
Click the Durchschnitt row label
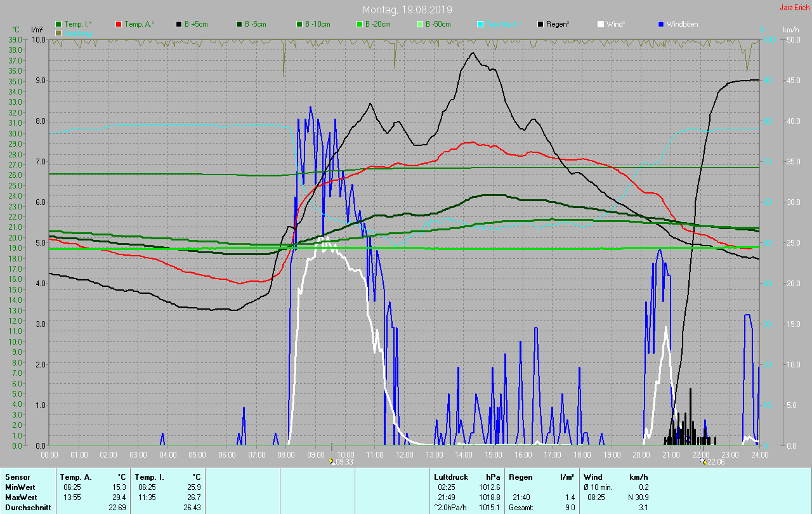click(x=26, y=507)
